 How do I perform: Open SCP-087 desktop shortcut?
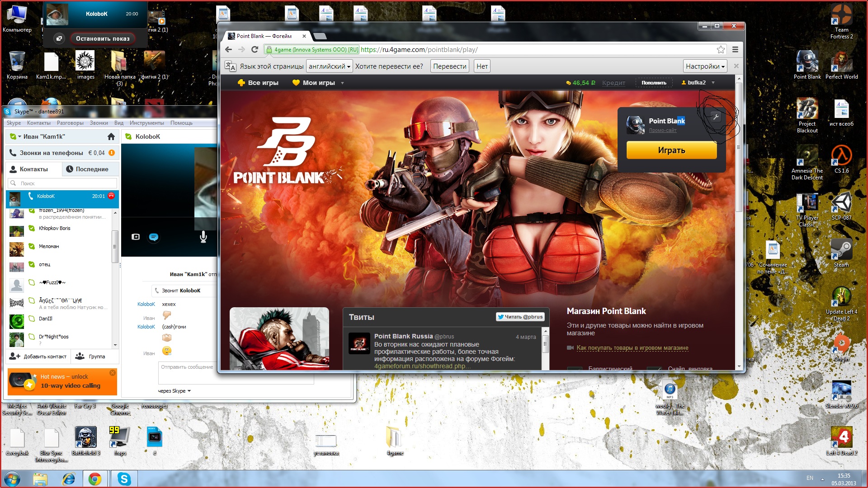841,206
